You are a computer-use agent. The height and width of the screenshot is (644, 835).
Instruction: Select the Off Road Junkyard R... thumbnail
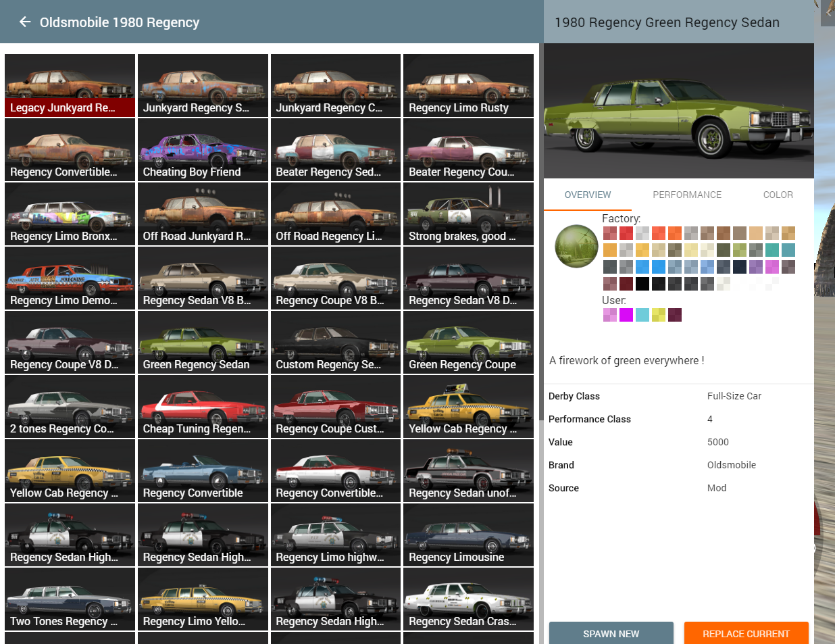[203, 214]
